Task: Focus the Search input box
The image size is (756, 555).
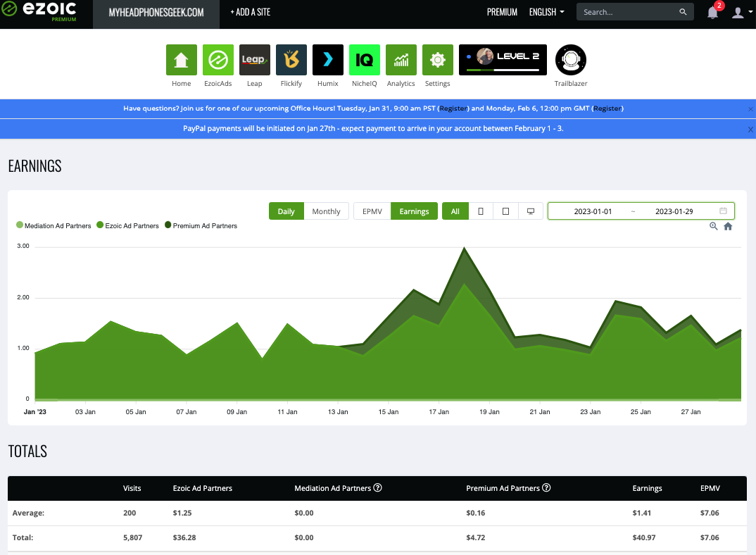Action: 628,12
